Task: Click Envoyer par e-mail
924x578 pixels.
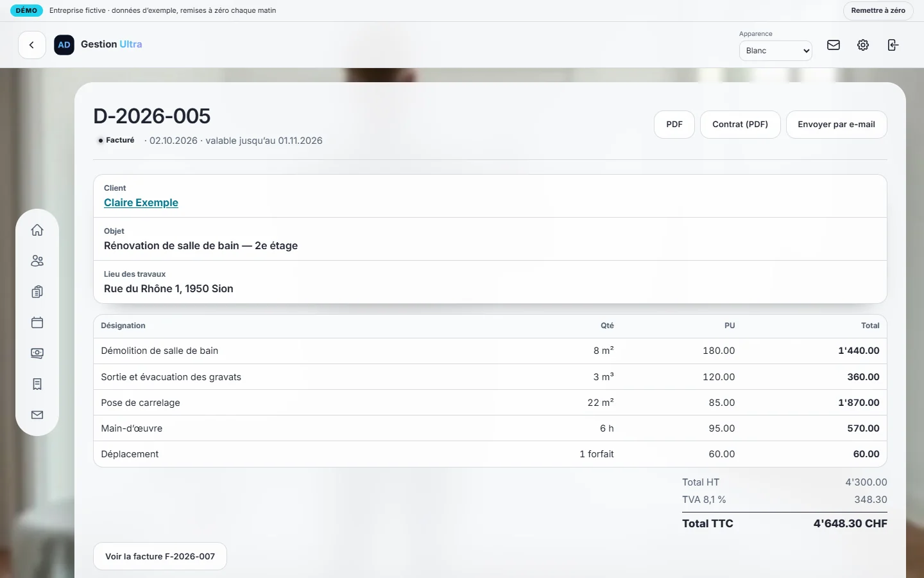Action: point(836,125)
